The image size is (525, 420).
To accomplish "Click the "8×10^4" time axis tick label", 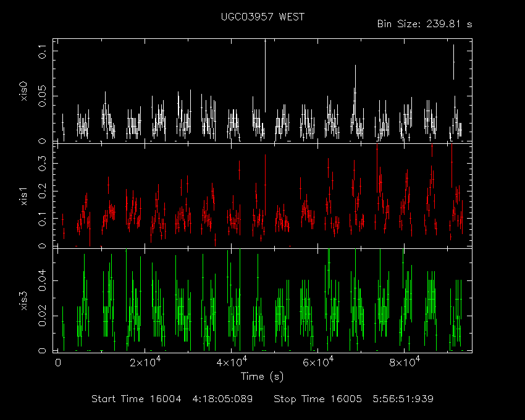I will (x=405, y=362).
